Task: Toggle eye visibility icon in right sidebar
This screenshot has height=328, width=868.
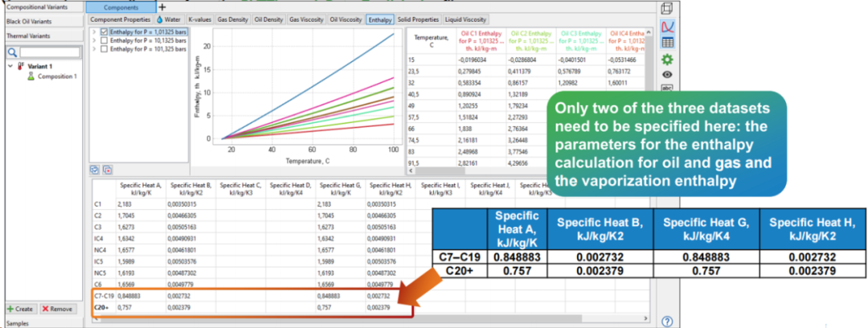Action: [x=666, y=74]
